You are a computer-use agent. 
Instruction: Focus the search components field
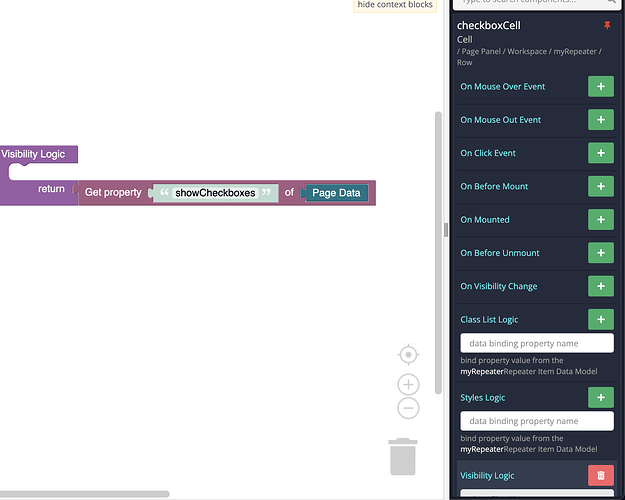click(537, 3)
